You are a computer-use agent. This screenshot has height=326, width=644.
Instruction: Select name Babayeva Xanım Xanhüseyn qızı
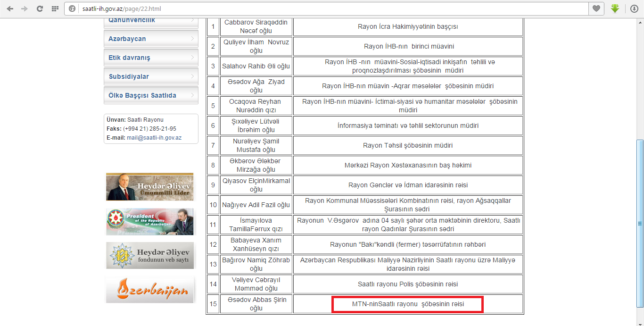(x=256, y=244)
